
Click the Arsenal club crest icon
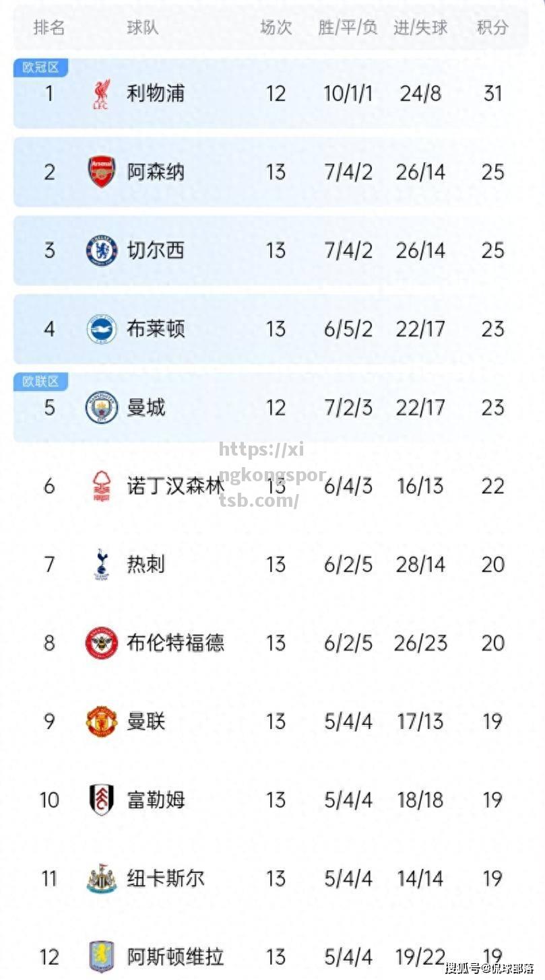tap(102, 172)
